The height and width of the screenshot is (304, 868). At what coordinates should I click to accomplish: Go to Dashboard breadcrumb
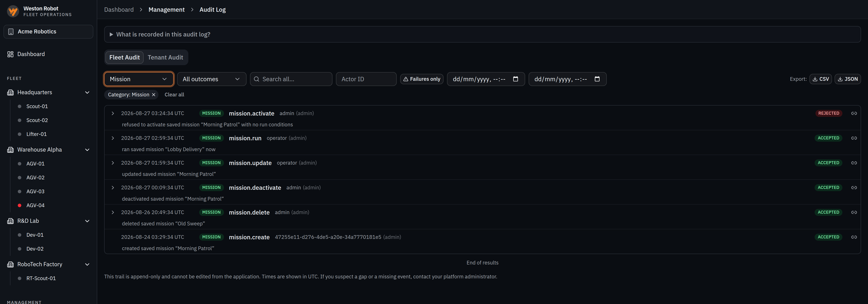click(x=119, y=10)
